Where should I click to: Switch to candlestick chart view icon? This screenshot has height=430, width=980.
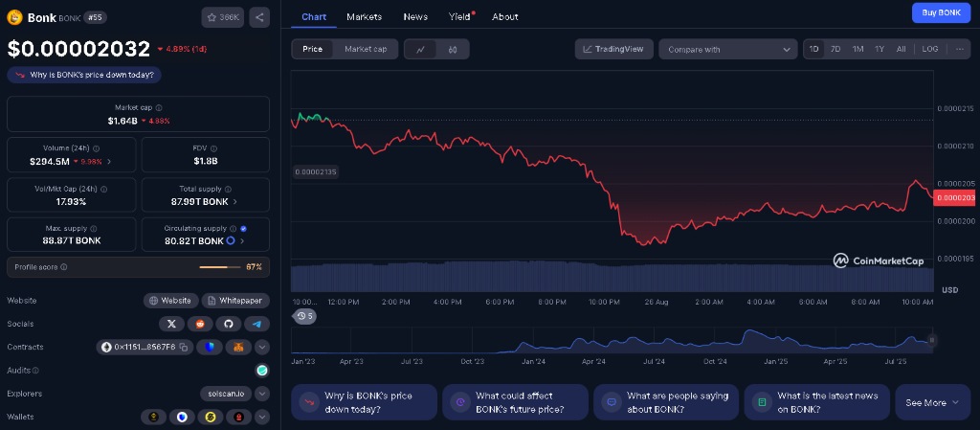pos(453,49)
